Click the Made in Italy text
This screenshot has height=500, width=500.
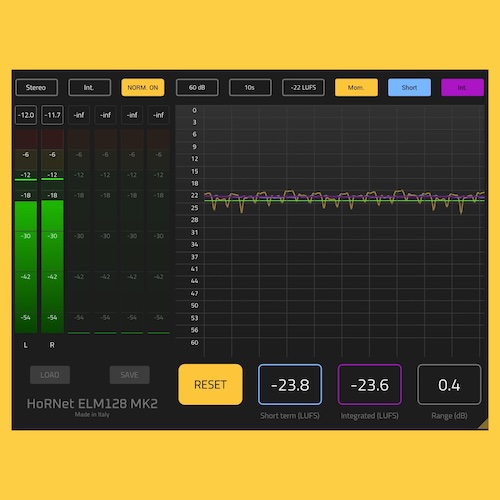pyautogui.click(x=92, y=415)
